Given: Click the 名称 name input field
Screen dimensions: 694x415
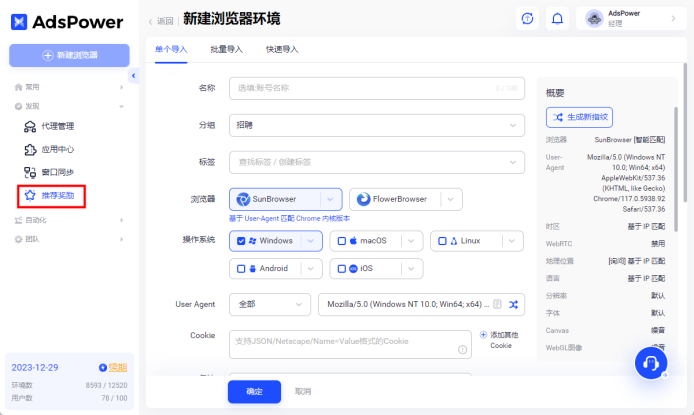Looking at the screenshot, I should click(377, 88).
